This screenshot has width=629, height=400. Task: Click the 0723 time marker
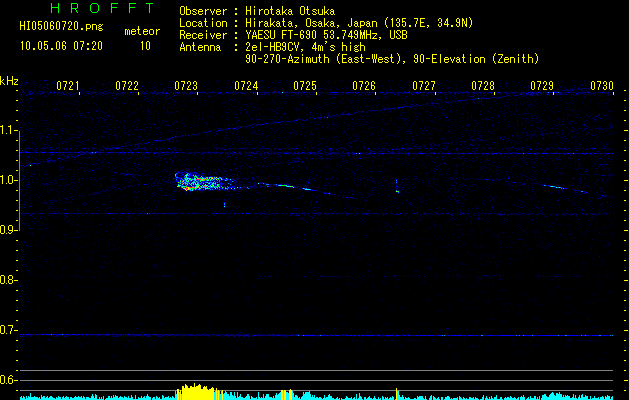[x=186, y=86]
